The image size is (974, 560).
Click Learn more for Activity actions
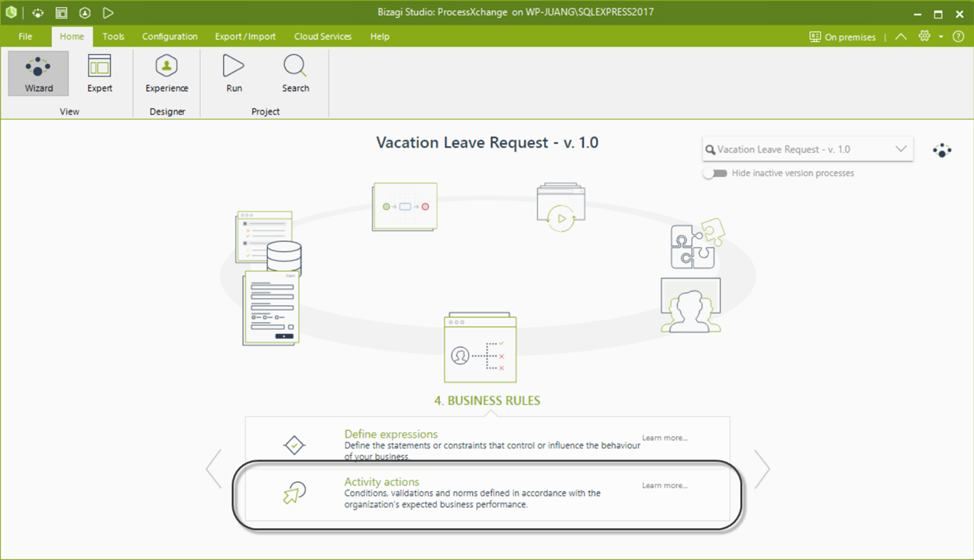click(x=665, y=485)
